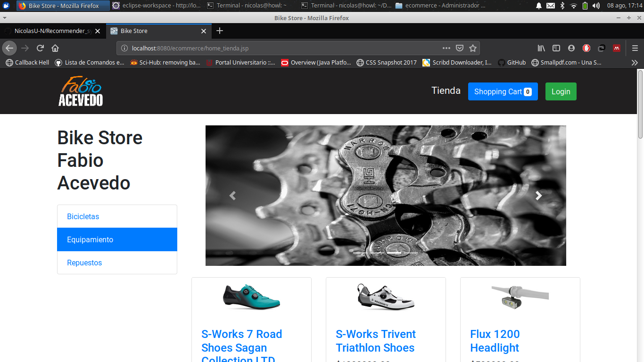The image size is (644, 362).
Task: Show site information for localhost
Action: pyautogui.click(x=124, y=48)
